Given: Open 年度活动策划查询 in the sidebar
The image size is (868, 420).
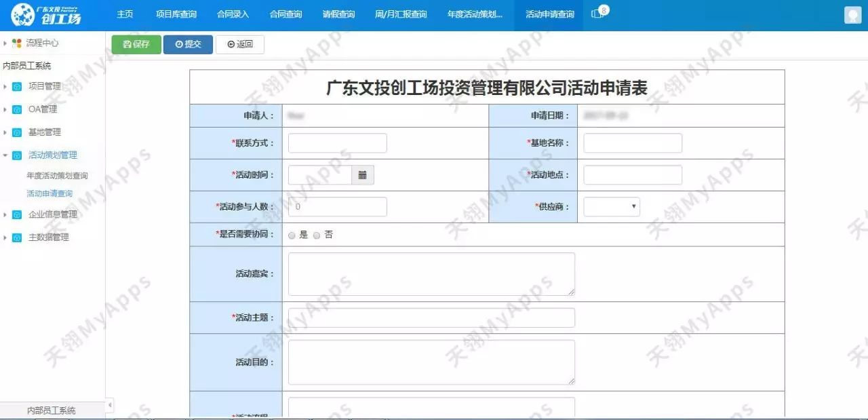Looking at the screenshot, I should pyautogui.click(x=57, y=176).
